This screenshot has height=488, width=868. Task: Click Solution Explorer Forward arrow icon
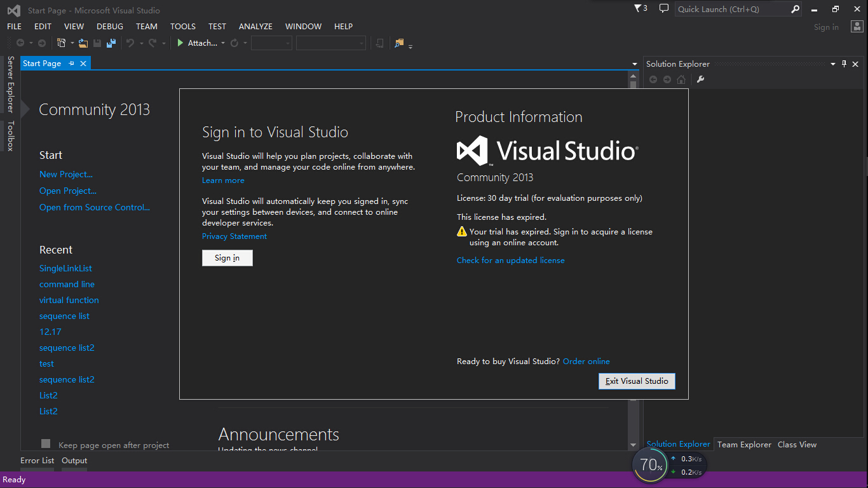click(x=667, y=79)
